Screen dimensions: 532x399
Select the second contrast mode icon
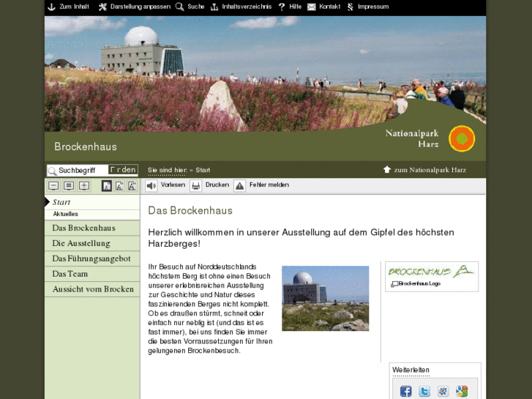tap(119, 186)
